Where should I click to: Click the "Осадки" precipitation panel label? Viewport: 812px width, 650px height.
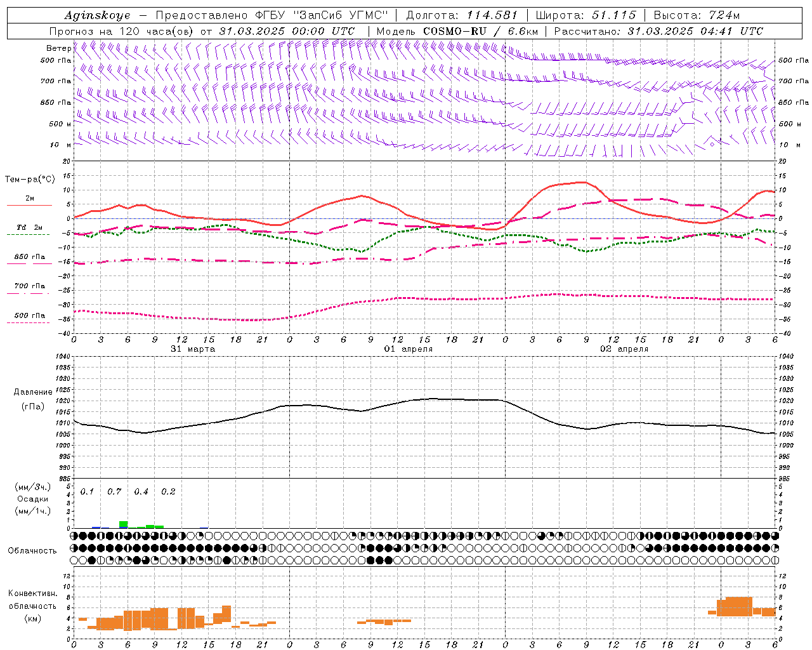pyautogui.click(x=33, y=499)
